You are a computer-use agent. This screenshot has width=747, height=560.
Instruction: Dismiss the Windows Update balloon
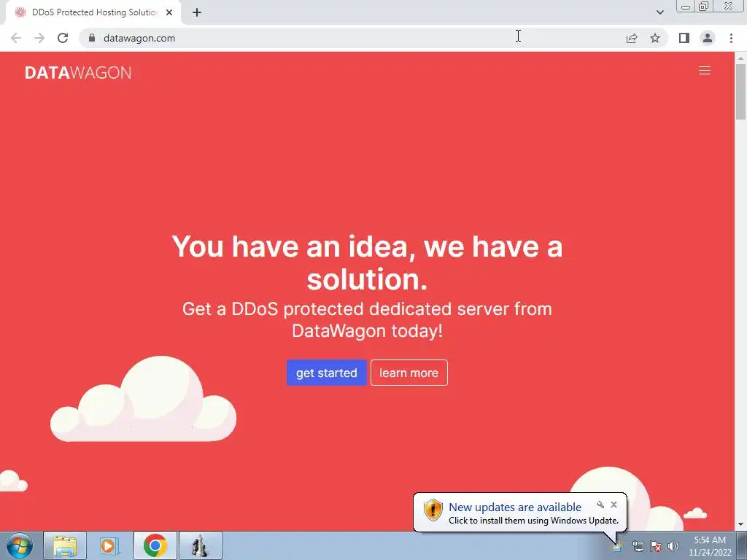click(x=614, y=505)
